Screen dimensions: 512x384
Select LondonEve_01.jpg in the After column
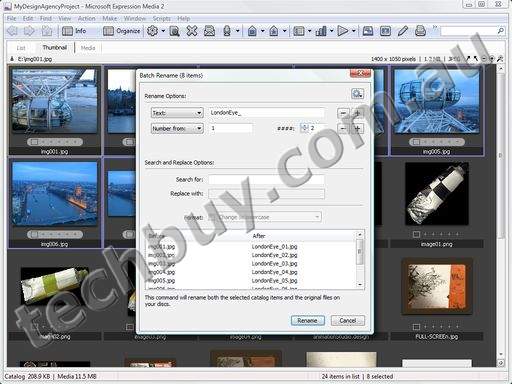pos(274,247)
